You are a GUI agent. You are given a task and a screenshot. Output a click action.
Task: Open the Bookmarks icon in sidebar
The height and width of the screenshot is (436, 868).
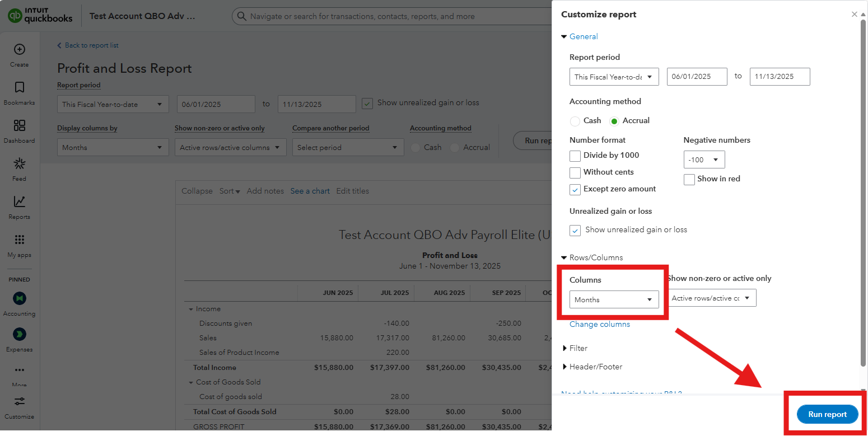(x=20, y=88)
